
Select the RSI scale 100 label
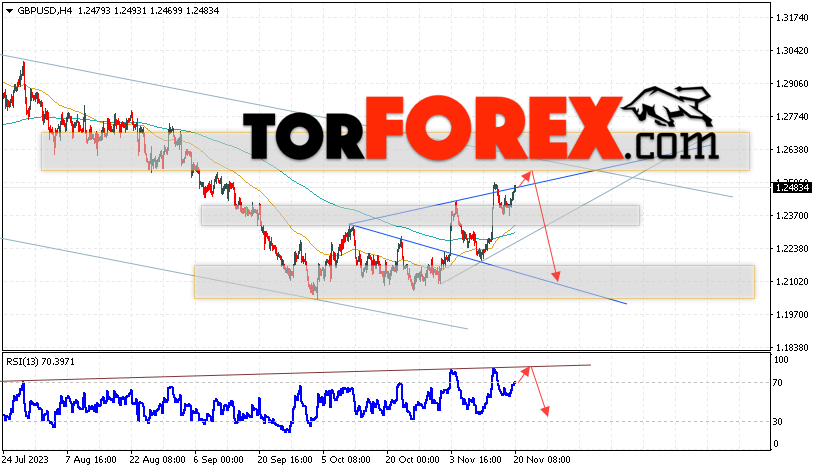pos(781,360)
